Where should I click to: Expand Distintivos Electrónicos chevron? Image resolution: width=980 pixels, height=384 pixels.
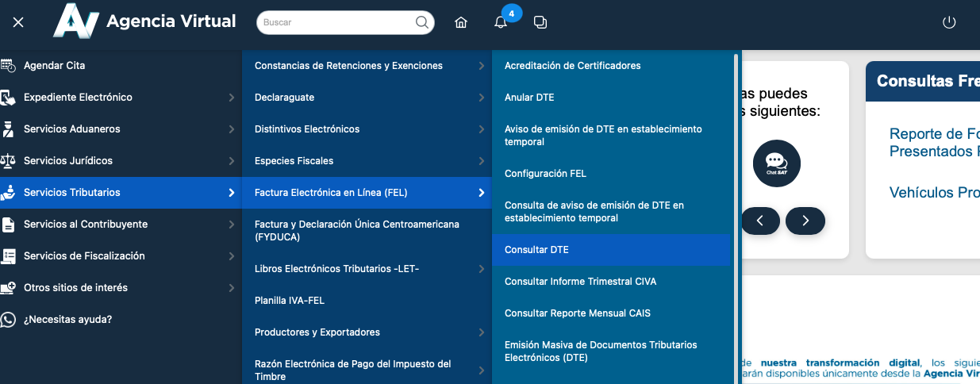[482, 129]
